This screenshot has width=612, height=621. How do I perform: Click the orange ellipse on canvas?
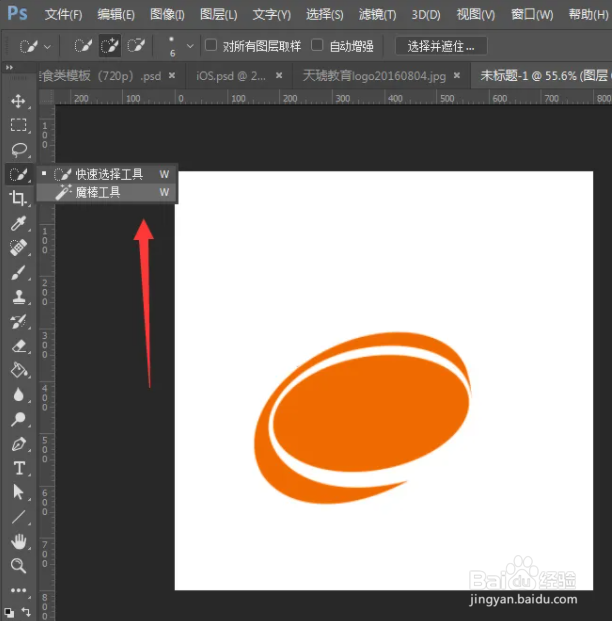click(x=370, y=412)
